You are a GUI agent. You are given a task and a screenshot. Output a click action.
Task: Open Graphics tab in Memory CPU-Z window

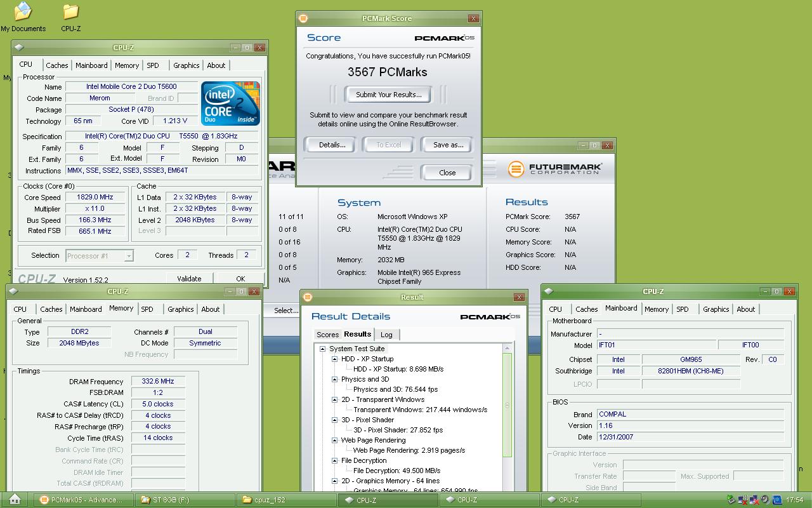coord(181,309)
